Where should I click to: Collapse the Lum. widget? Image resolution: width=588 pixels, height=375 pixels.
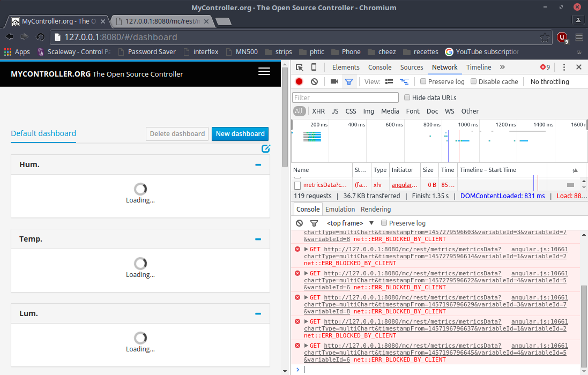point(258,313)
